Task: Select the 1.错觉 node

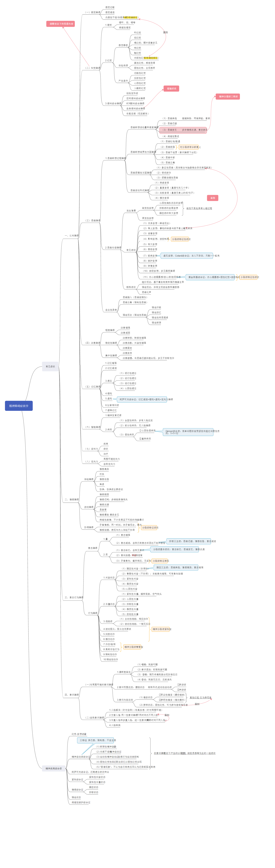Action: coord(108,25)
